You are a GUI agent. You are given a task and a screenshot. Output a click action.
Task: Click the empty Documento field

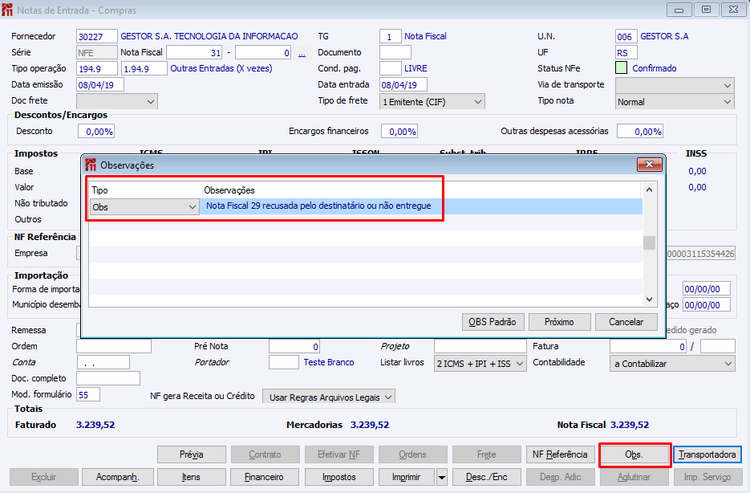[395, 53]
